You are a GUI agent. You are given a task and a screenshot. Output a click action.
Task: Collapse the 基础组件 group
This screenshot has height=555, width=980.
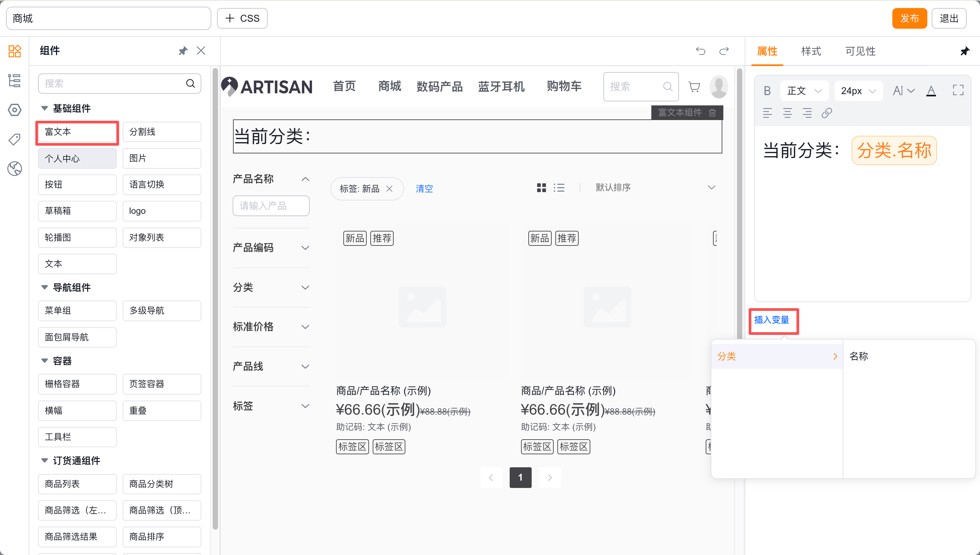point(45,108)
